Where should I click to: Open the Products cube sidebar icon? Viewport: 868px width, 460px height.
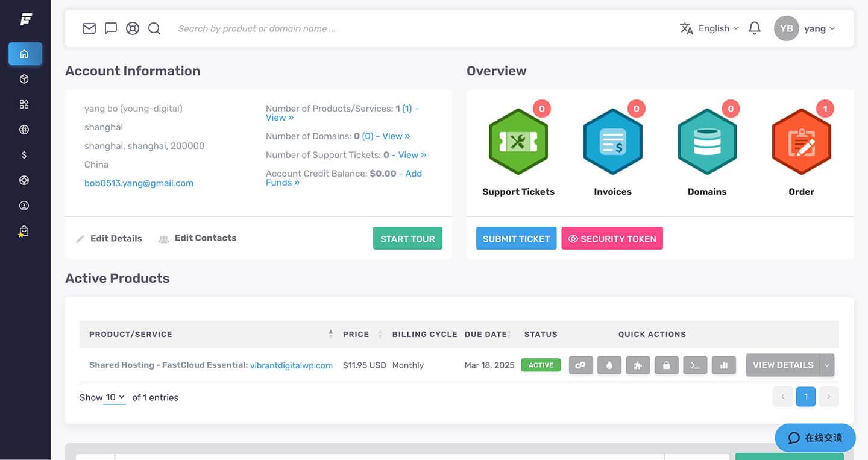pos(24,79)
